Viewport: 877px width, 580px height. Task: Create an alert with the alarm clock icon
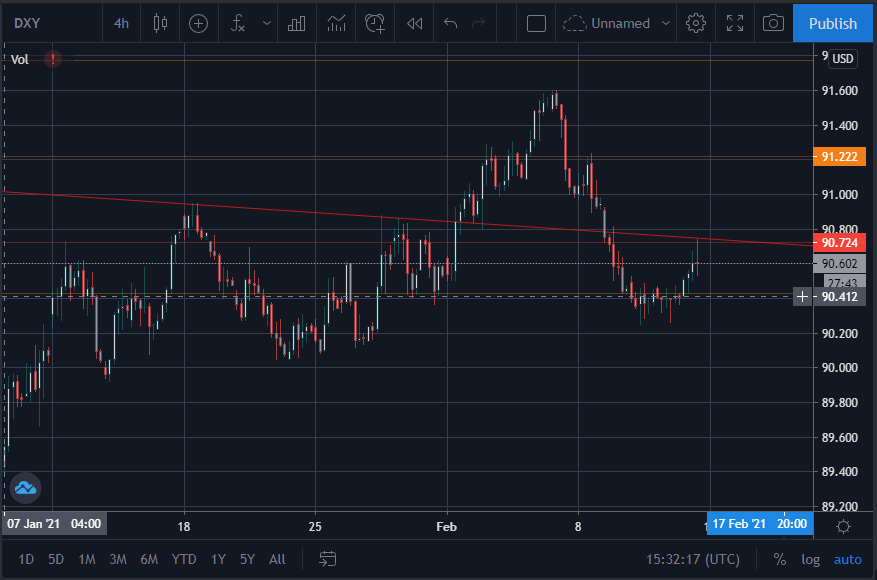pos(375,23)
